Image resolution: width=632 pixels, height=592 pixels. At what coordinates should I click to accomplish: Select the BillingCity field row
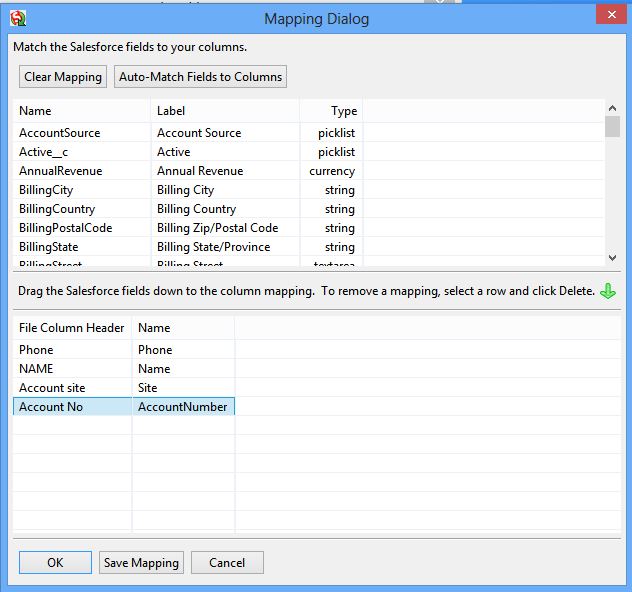pos(308,190)
